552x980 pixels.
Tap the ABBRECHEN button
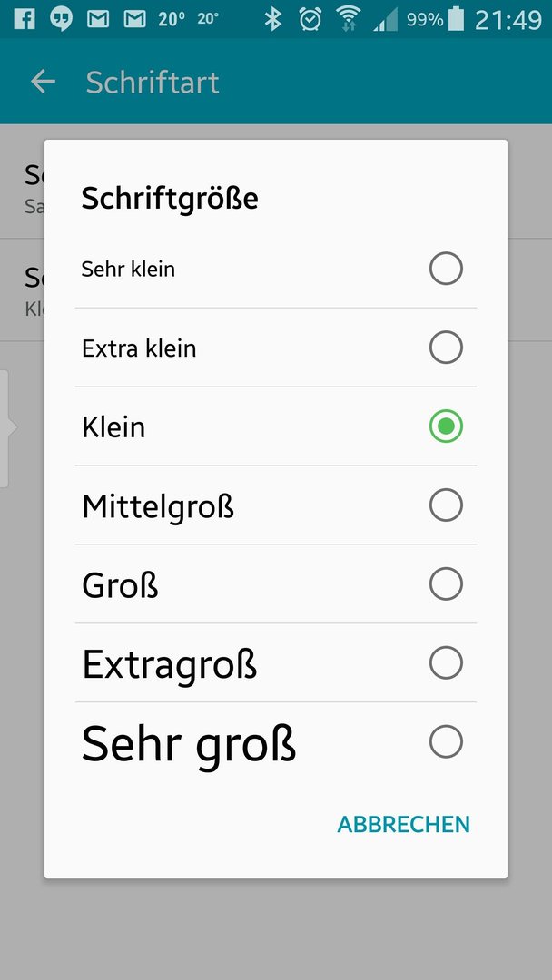(403, 824)
